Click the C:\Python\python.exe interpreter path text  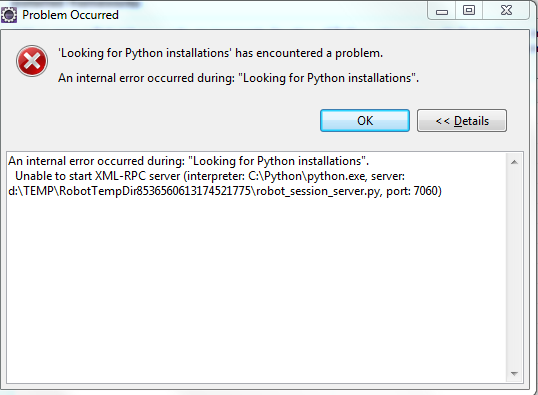306,176
